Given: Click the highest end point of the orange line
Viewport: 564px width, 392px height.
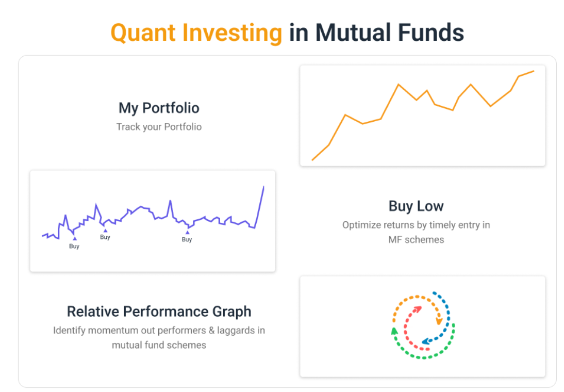Looking at the screenshot, I should (534, 71).
